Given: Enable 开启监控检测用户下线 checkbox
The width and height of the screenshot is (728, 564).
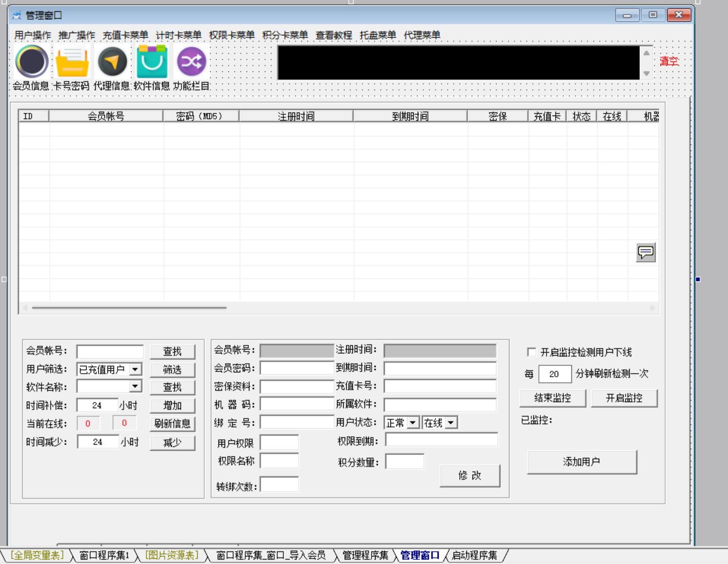Looking at the screenshot, I should click(x=532, y=352).
